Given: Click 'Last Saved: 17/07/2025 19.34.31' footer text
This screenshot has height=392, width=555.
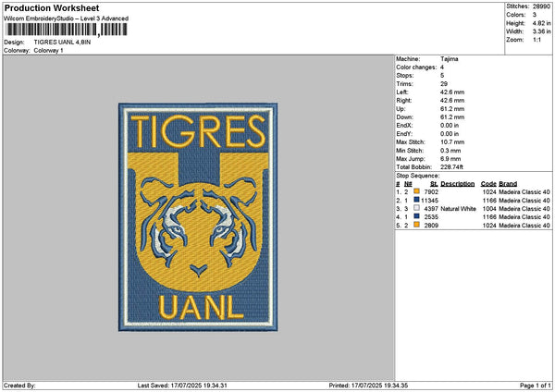Looking at the screenshot, I should point(182,386).
